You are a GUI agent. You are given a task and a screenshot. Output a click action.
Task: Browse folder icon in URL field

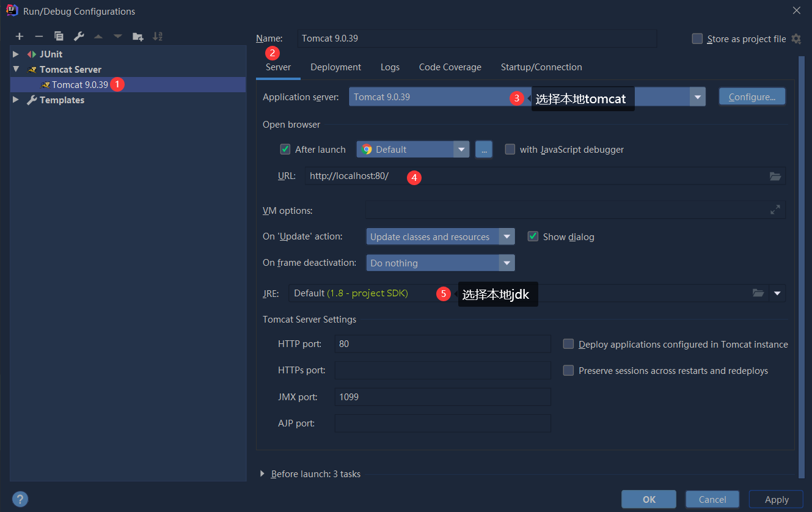(x=775, y=176)
